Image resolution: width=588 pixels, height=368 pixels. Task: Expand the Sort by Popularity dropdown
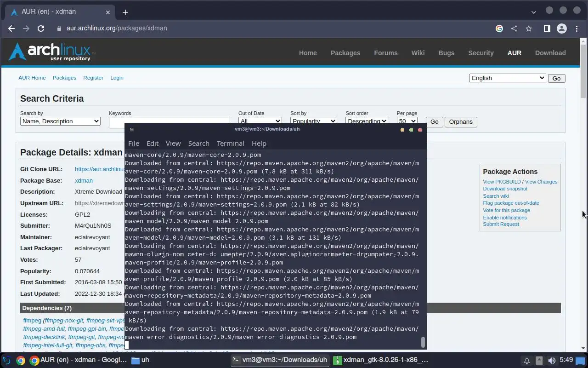[313, 121]
